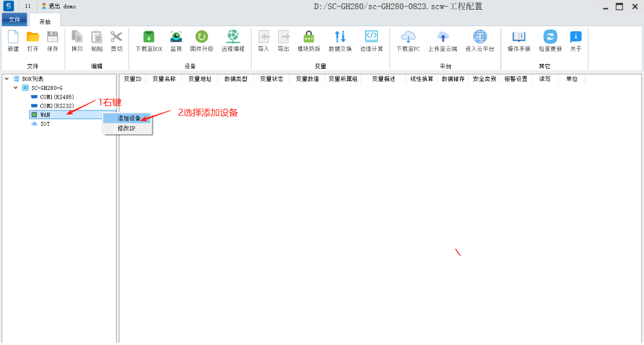Image resolution: width=644 pixels, height=345 pixels.
Task: Click the 变量名称 column header
Action: click(164, 79)
